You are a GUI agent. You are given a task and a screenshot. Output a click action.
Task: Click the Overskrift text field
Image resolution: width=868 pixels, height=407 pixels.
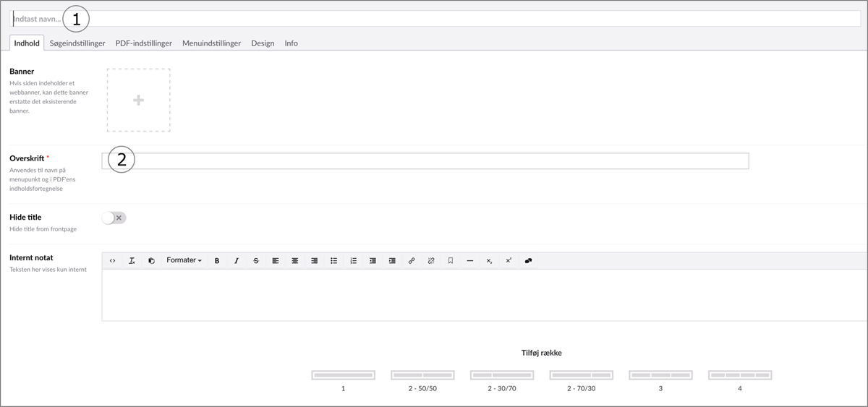434,161
